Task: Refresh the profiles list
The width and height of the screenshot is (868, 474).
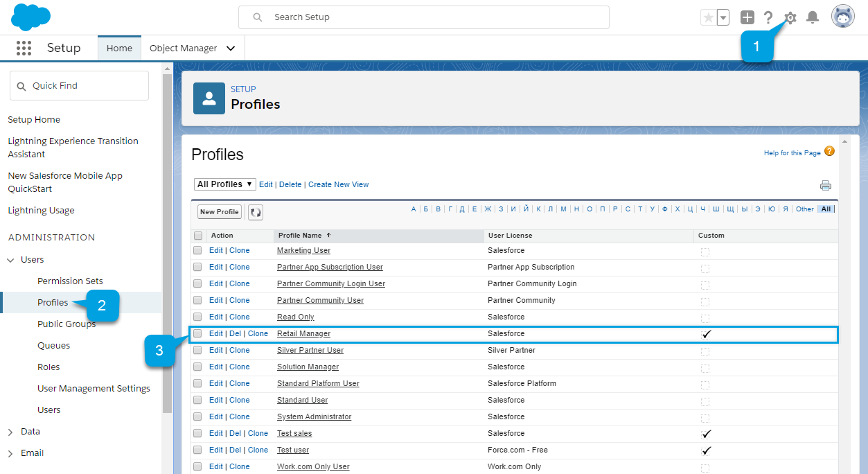Action: point(256,212)
